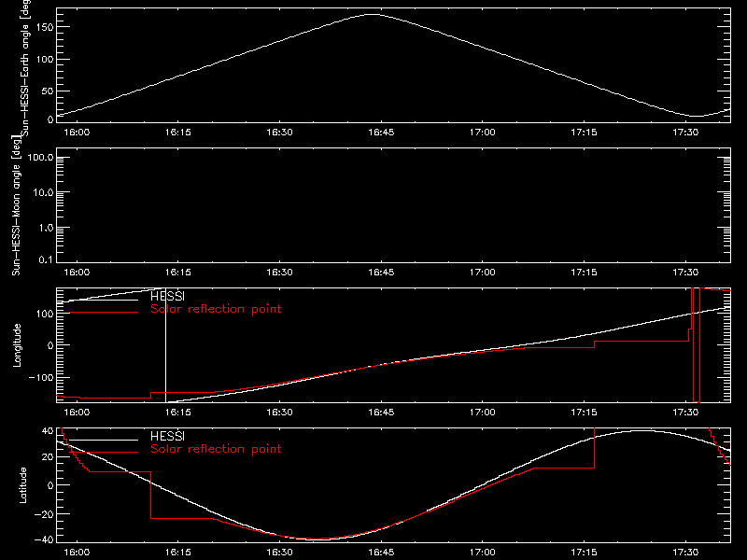The image size is (747, 560).
Task: Click the red legend line sample in Latitude plot
Action: tap(104, 452)
